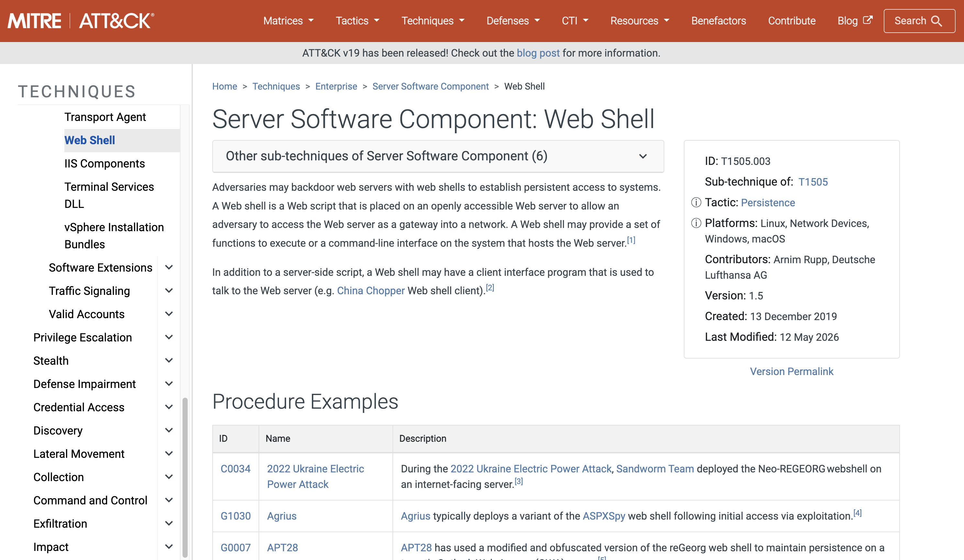Image resolution: width=964 pixels, height=560 pixels.
Task: Open the CTI dropdown menu
Action: [575, 21]
